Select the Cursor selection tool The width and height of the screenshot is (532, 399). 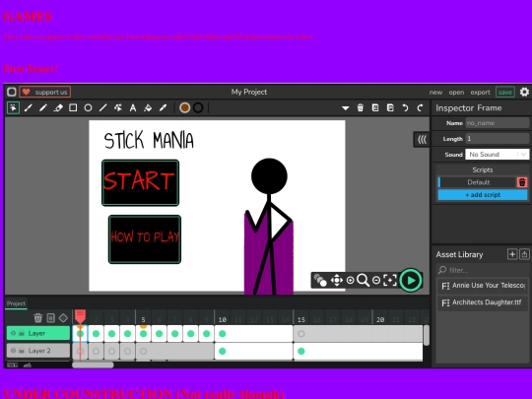pos(13,108)
